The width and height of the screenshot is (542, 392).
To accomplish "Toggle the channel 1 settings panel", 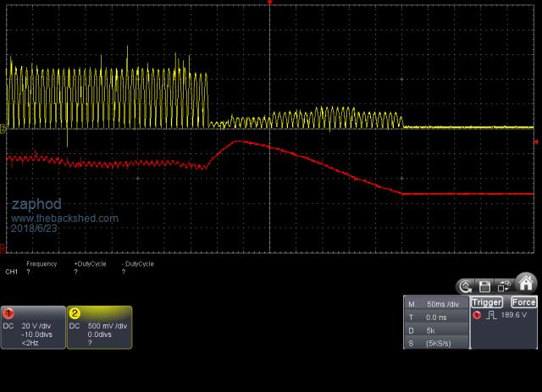I will pos(32,329).
